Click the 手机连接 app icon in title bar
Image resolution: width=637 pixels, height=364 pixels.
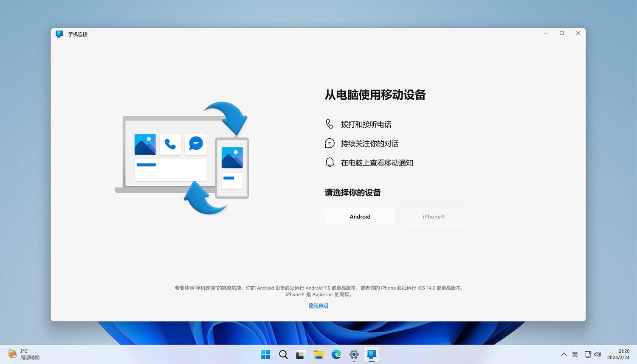59,34
